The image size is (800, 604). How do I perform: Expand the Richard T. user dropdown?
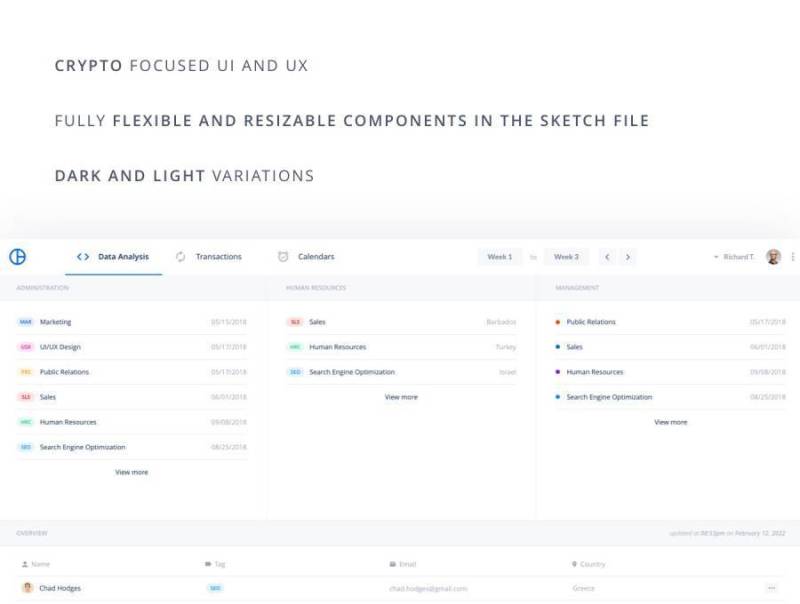tap(734, 257)
